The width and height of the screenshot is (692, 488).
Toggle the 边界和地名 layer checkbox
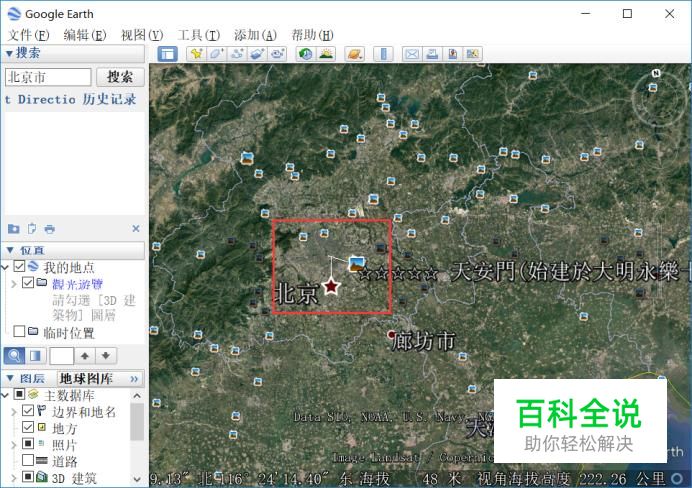(x=27, y=411)
